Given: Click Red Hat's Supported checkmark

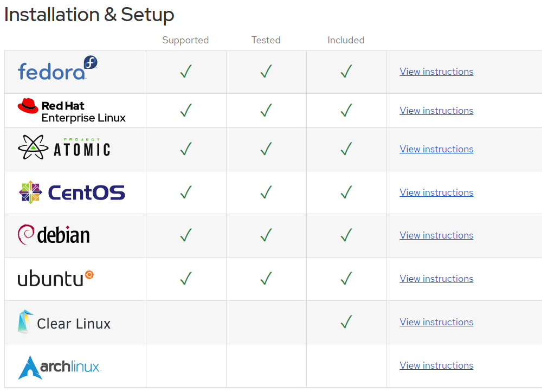Looking at the screenshot, I should tap(186, 110).
